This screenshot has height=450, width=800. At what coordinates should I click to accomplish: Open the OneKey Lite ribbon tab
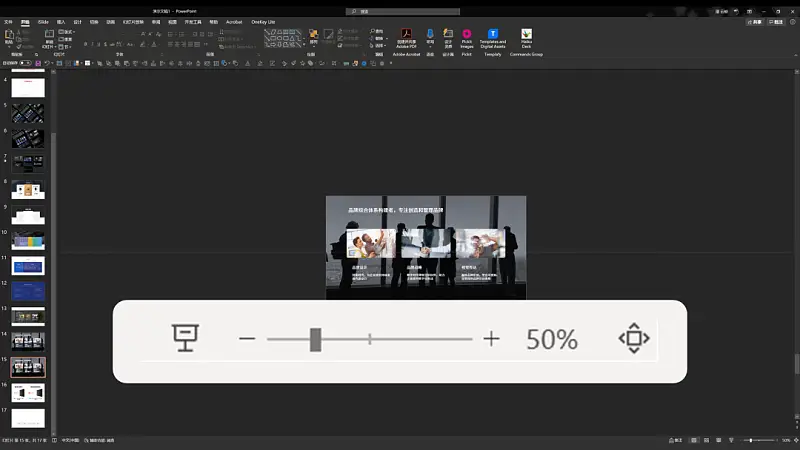[x=263, y=22]
